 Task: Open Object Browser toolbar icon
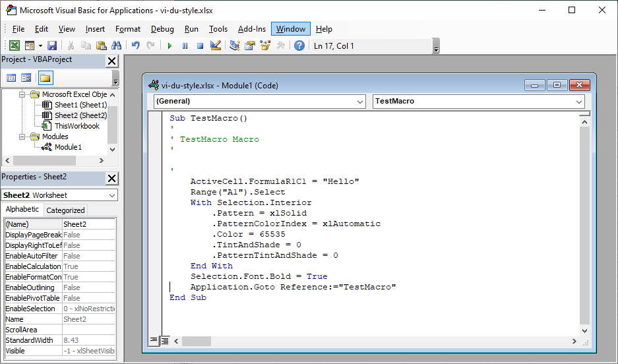[265, 45]
